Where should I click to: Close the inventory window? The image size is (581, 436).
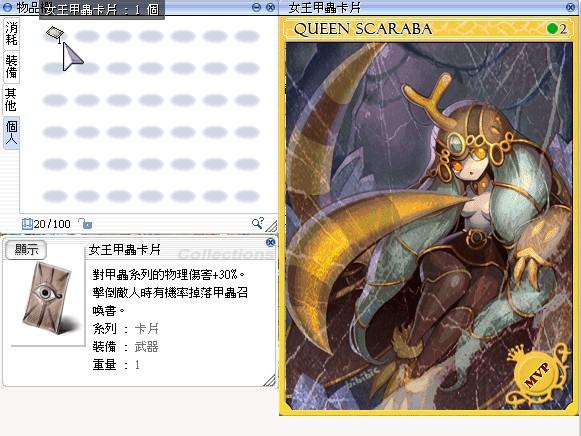(270, 7)
